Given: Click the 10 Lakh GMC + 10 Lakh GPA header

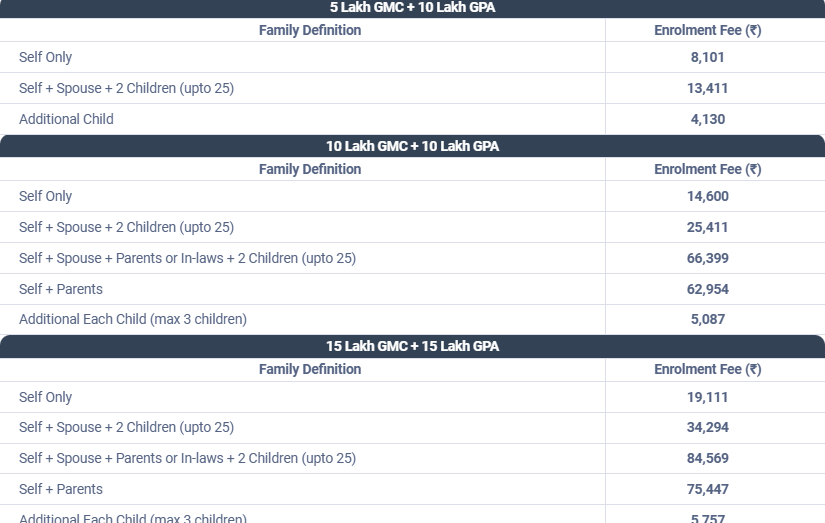Looking at the screenshot, I should [412, 146].
